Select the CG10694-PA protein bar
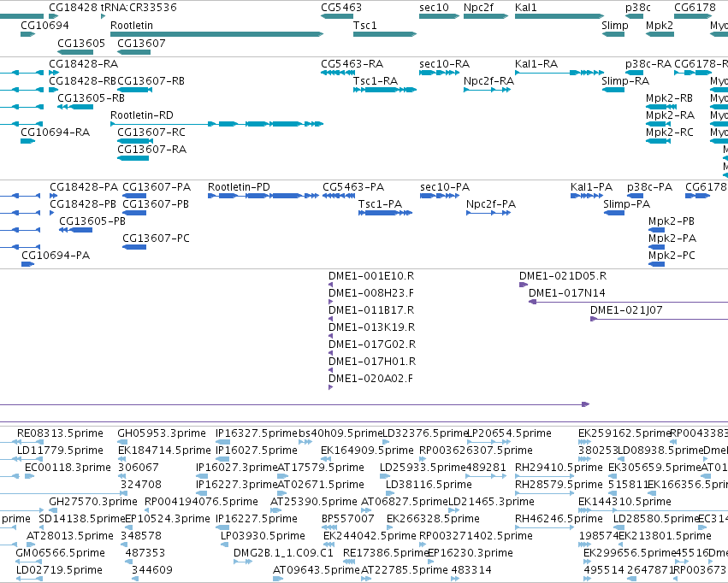This screenshot has width=728, height=583. point(28,264)
